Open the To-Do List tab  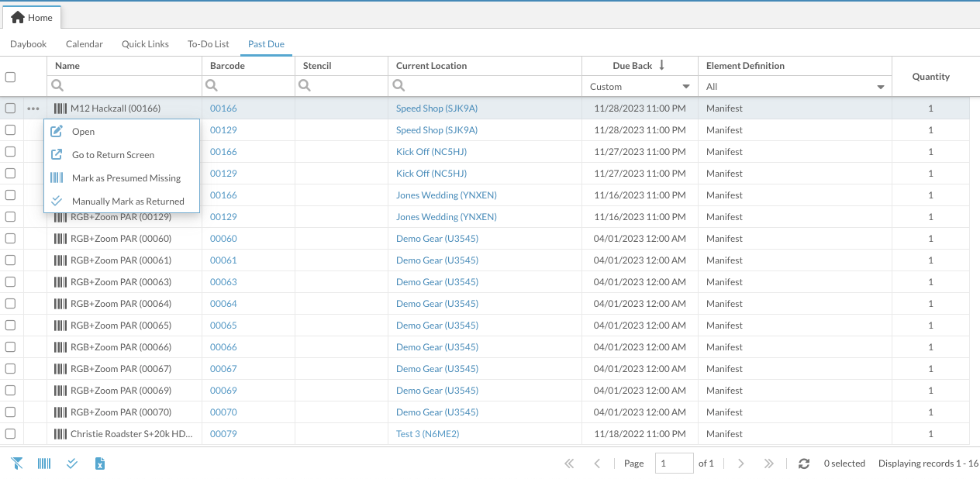pos(209,44)
